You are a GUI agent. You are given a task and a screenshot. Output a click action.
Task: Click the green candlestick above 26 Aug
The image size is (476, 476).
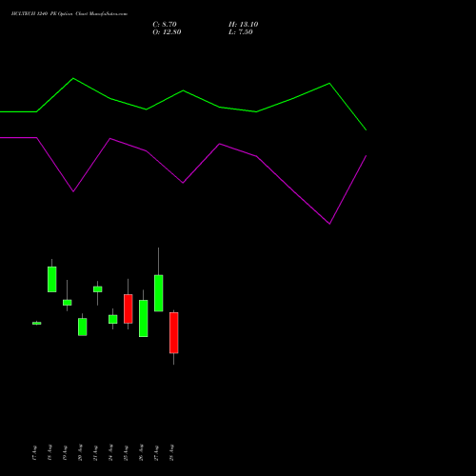point(144,318)
